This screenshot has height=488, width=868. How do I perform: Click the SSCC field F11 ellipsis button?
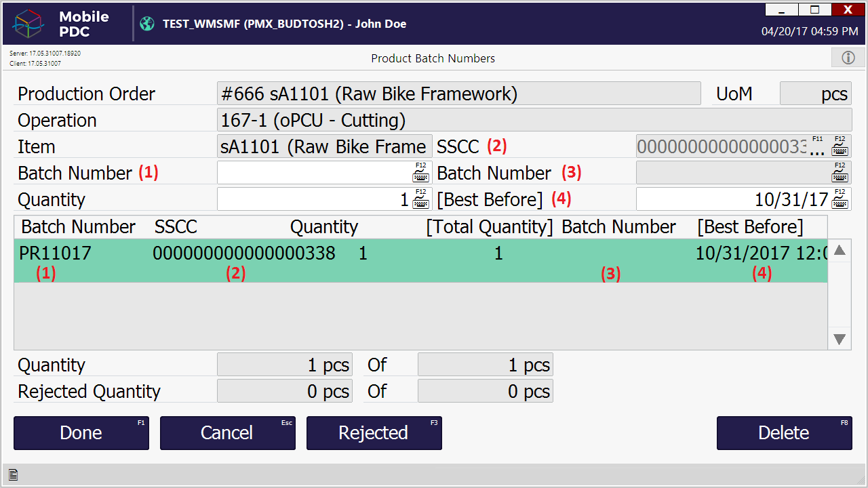(817, 146)
